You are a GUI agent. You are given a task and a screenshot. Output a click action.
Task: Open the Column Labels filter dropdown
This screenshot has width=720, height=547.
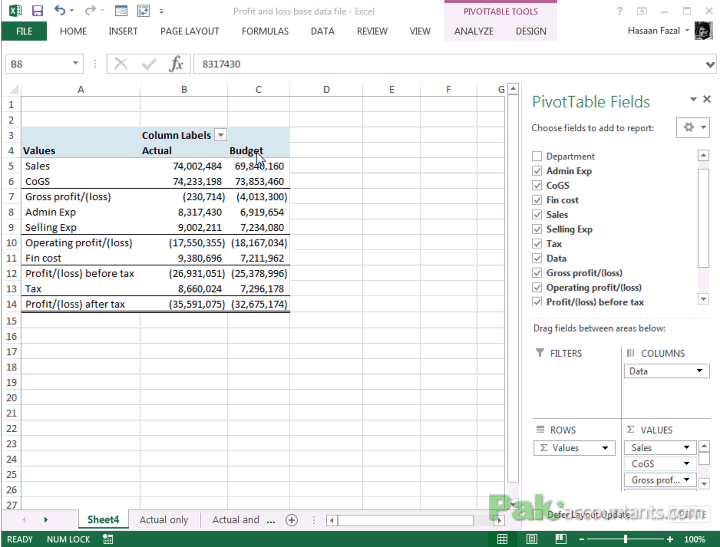[221, 135]
